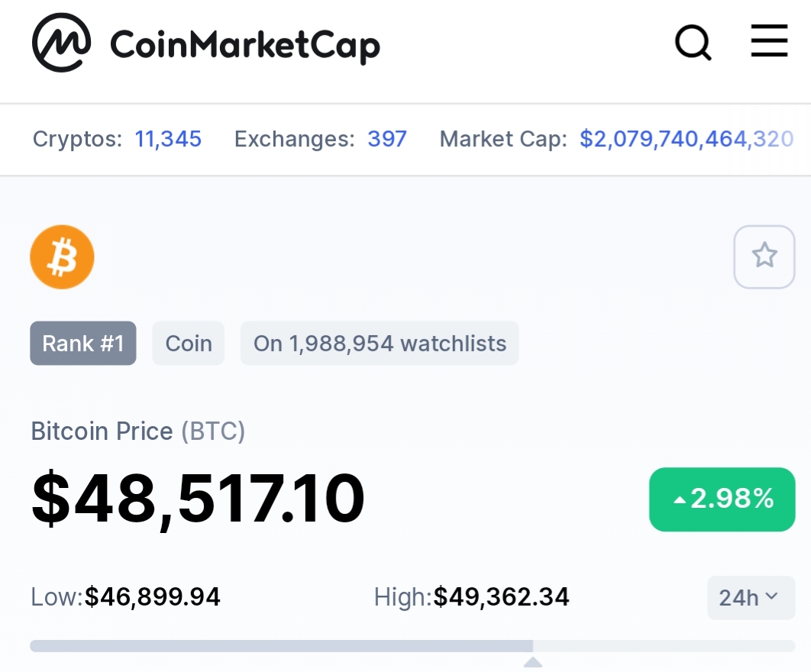Open the 24h time range dropdown

[x=751, y=597]
